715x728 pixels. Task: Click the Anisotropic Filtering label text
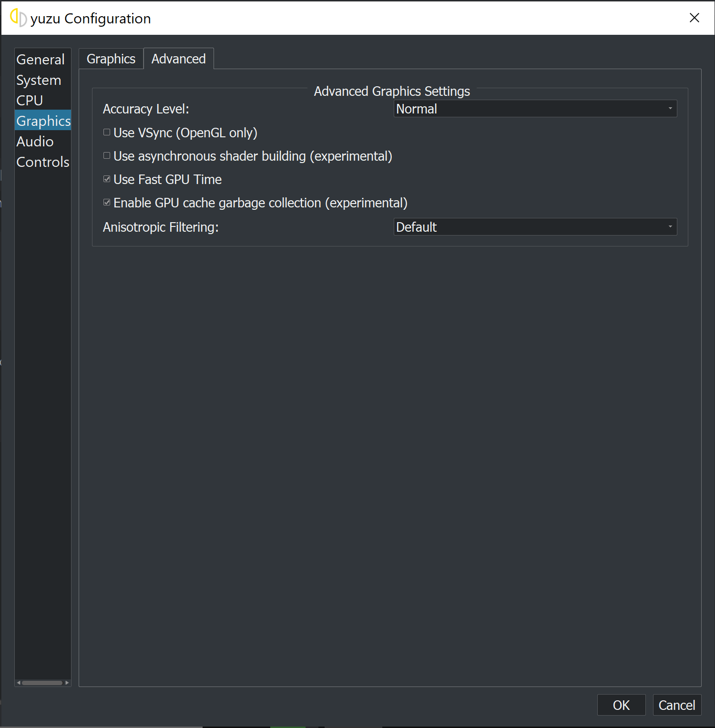[161, 227]
